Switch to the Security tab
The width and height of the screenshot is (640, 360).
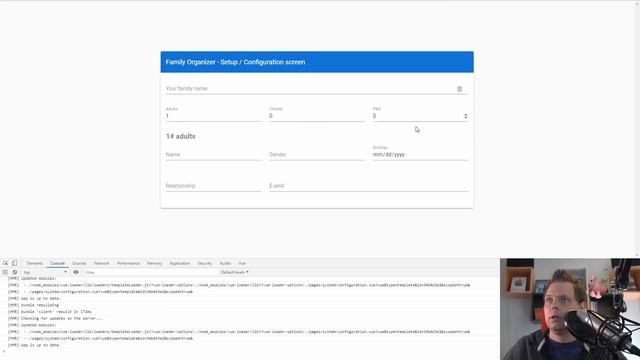click(204, 263)
